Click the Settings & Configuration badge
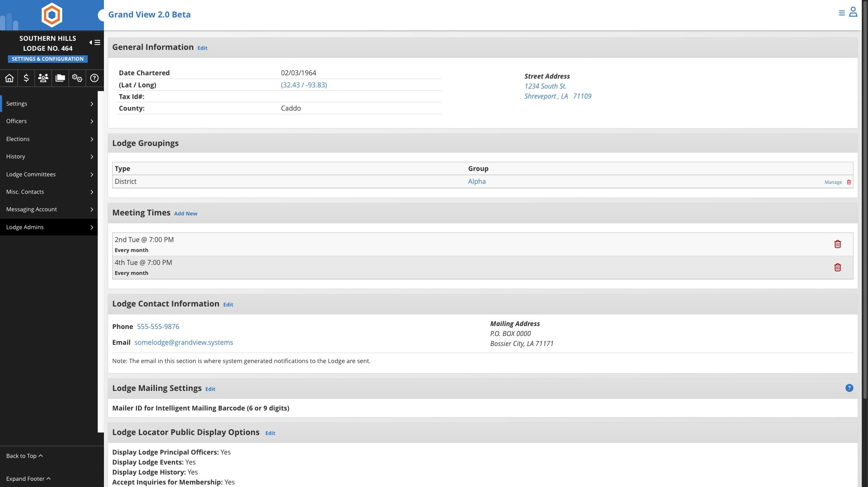 pos(48,59)
